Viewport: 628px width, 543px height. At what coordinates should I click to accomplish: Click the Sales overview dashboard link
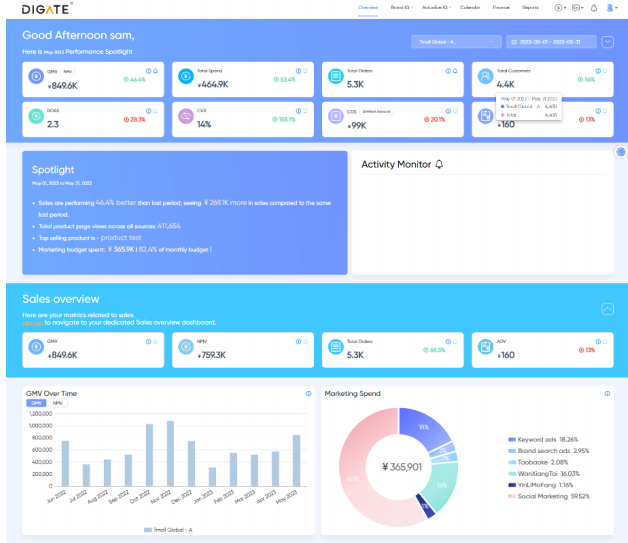pyautogui.click(x=32, y=323)
